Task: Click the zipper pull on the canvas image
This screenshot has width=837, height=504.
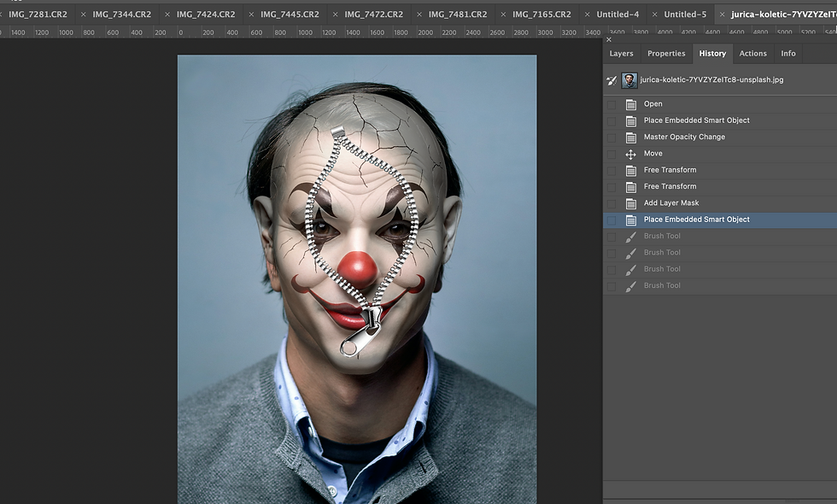Action: click(361, 331)
